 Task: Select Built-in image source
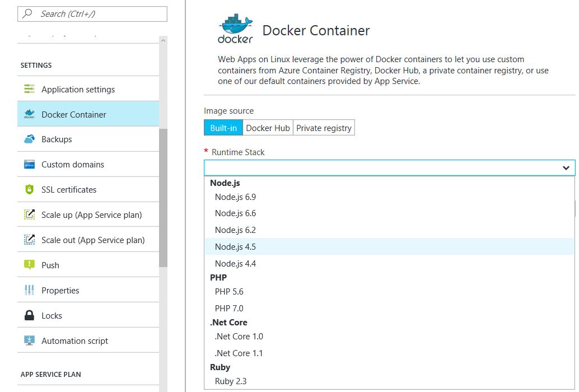(223, 128)
